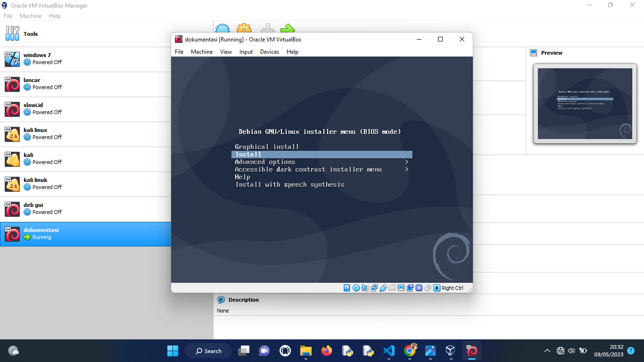This screenshot has width=644, height=362.
Task: Show hidden icons chevron in system tray
Action: point(547,351)
